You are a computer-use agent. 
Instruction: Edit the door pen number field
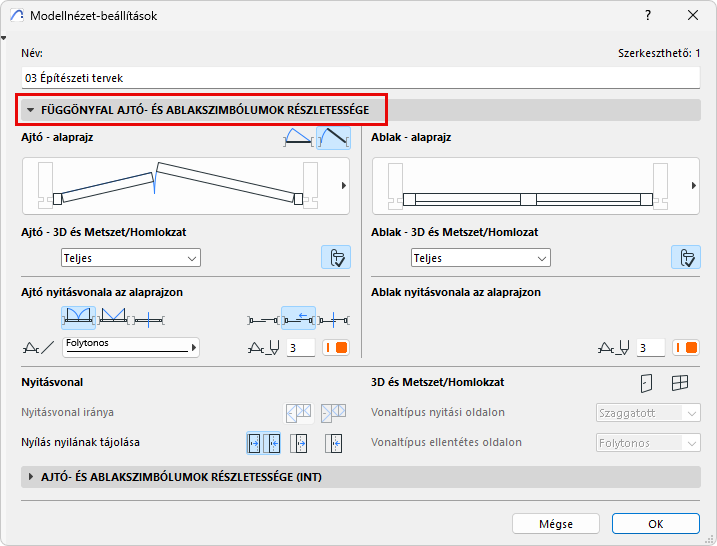tap(300, 348)
